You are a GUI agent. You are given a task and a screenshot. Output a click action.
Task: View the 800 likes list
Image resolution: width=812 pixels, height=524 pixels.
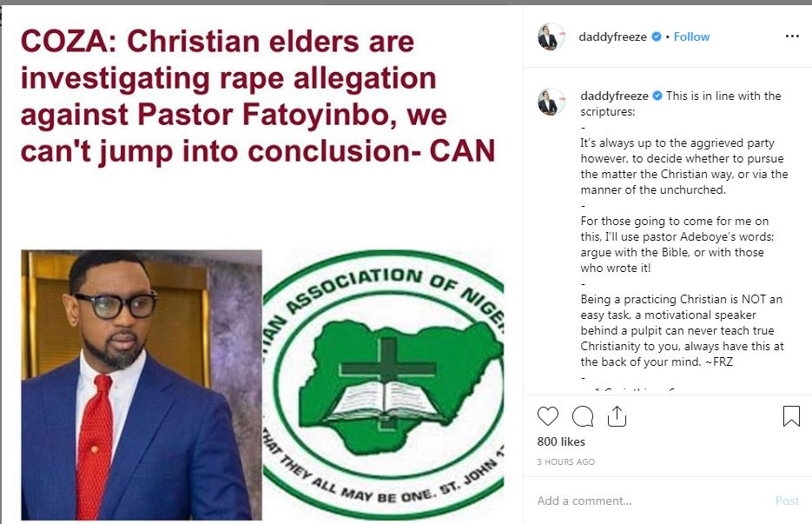pos(560,441)
